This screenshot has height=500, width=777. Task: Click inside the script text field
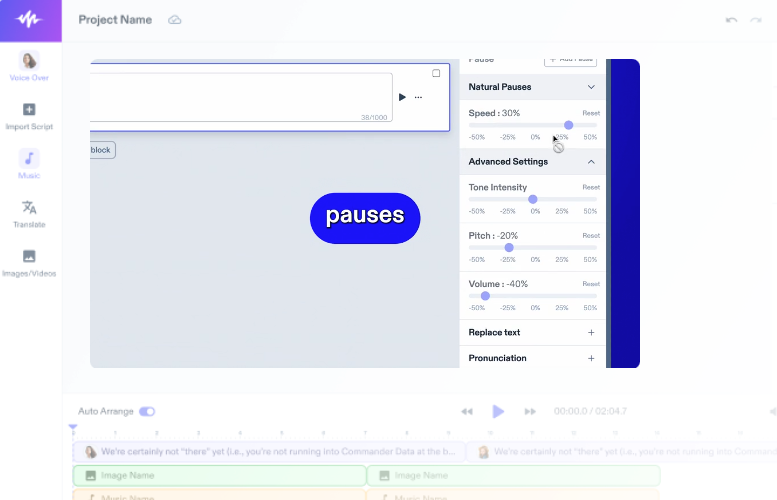[241, 97]
